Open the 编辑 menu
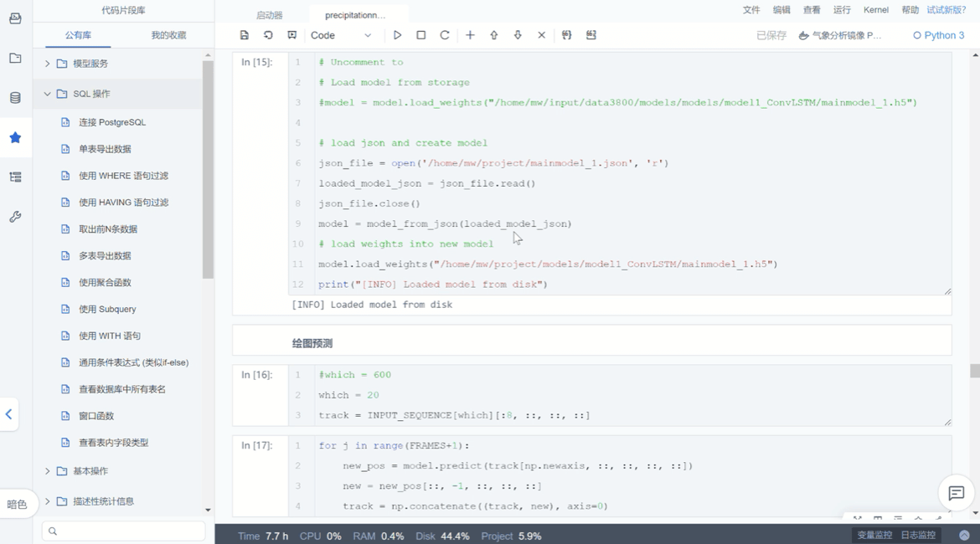The width and height of the screenshot is (980, 544). click(781, 10)
